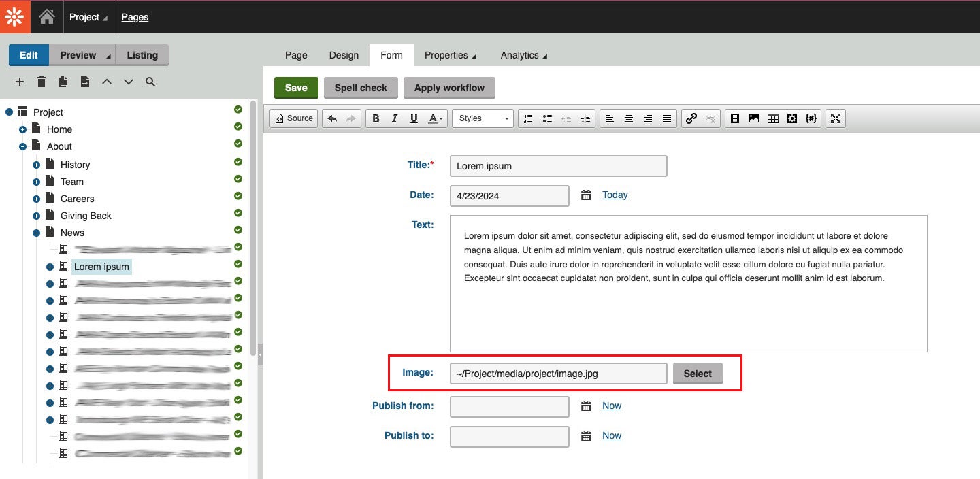Delete the selected page using the trash icon
The height and width of the screenshot is (479, 980).
[41, 82]
